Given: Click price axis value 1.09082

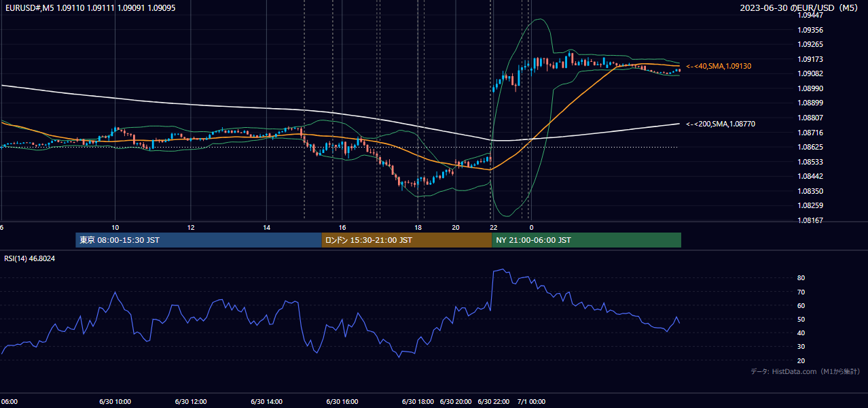Looking at the screenshot, I should tap(810, 73).
